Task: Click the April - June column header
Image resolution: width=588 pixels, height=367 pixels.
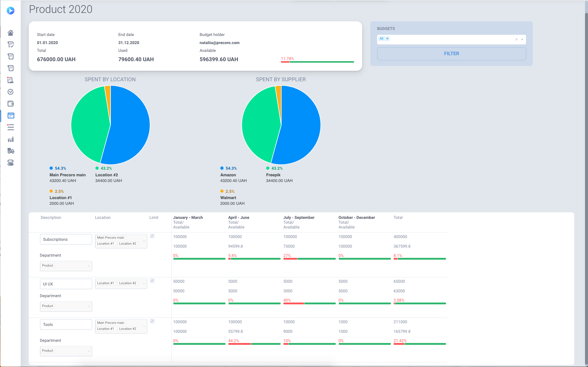Action: tap(239, 217)
